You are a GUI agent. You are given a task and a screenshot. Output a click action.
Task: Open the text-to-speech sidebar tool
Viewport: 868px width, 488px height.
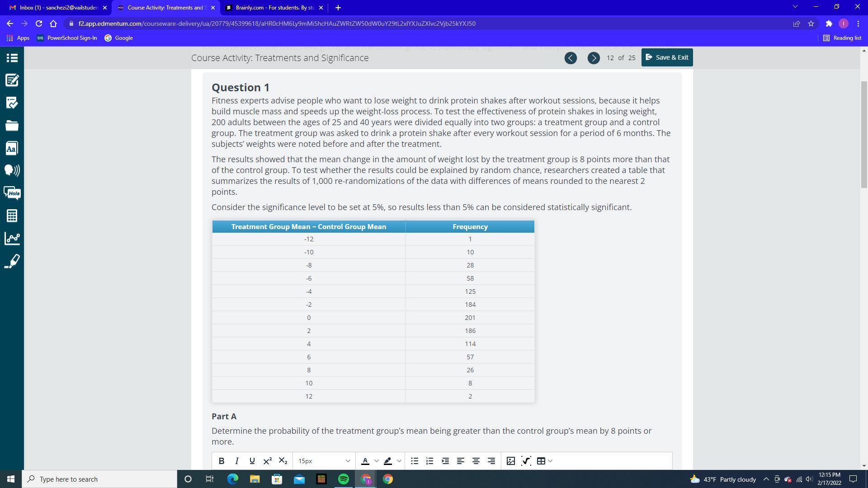pos(12,170)
